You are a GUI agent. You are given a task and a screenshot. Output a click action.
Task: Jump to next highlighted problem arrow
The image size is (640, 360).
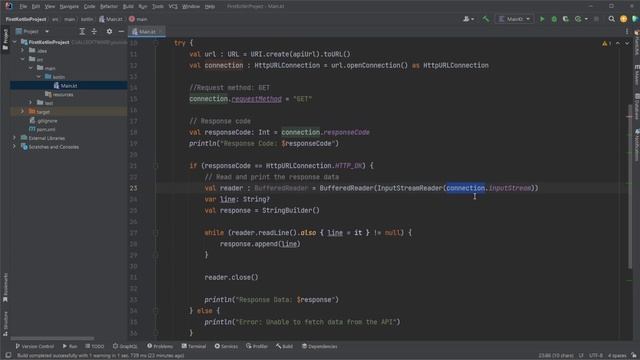point(627,43)
